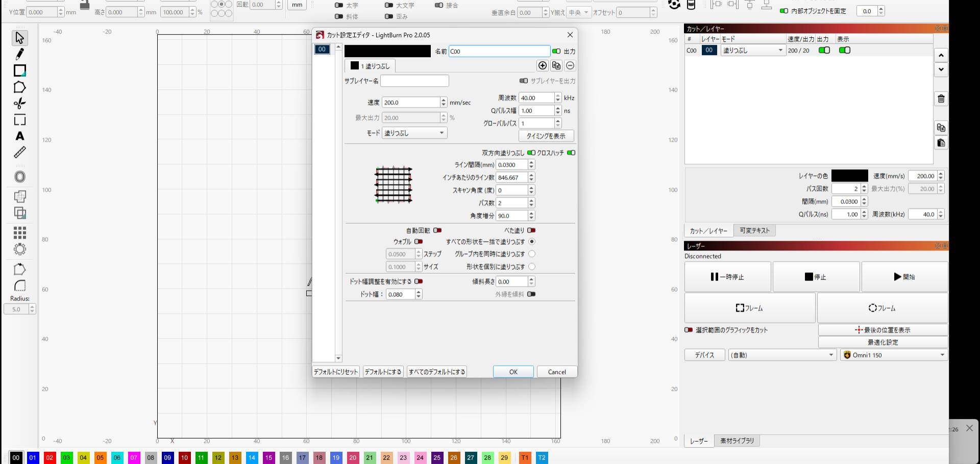Click the remove sub-layer minus icon

tap(570, 66)
